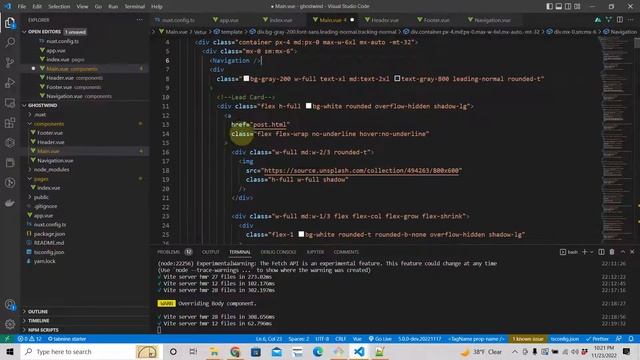Click the feedback icon beside the bell
The width and height of the screenshot is (640, 360).
[619, 339]
